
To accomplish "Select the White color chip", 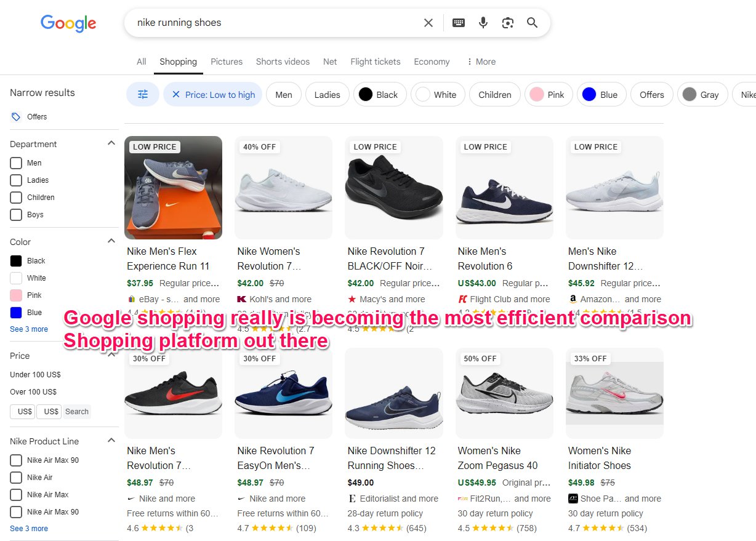I will tap(438, 95).
